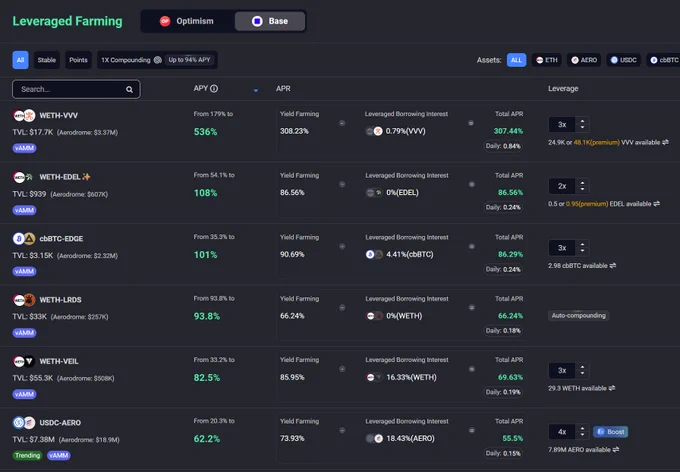Filter farms by Points
This screenshot has width=680, height=472.
(78, 60)
